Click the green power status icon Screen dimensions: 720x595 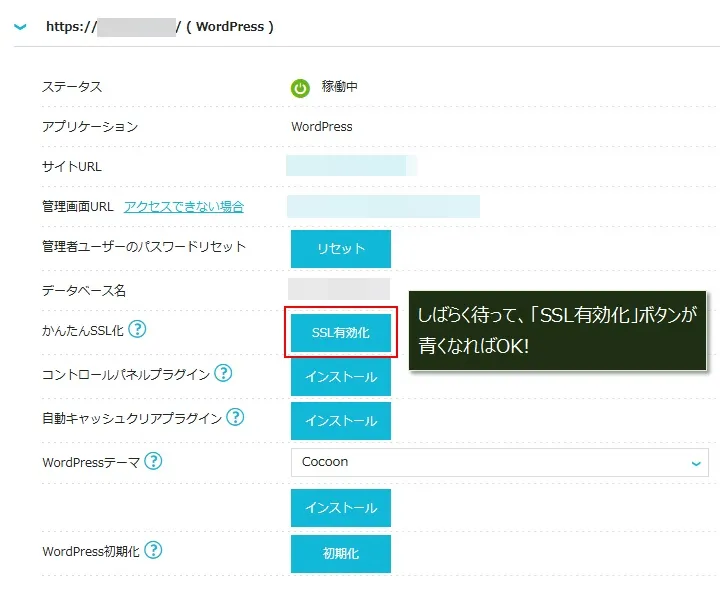coord(300,88)
